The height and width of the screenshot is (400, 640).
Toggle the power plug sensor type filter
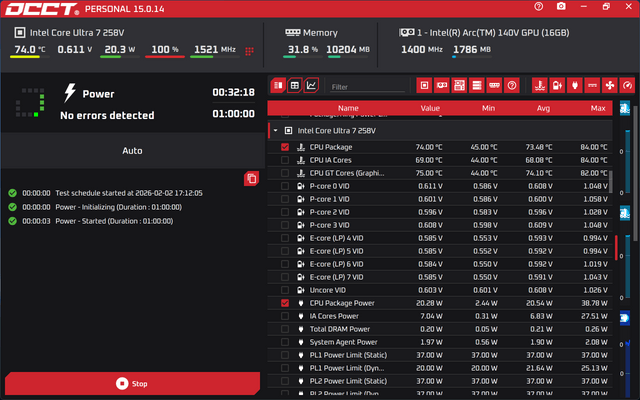[x=575, y=85]
